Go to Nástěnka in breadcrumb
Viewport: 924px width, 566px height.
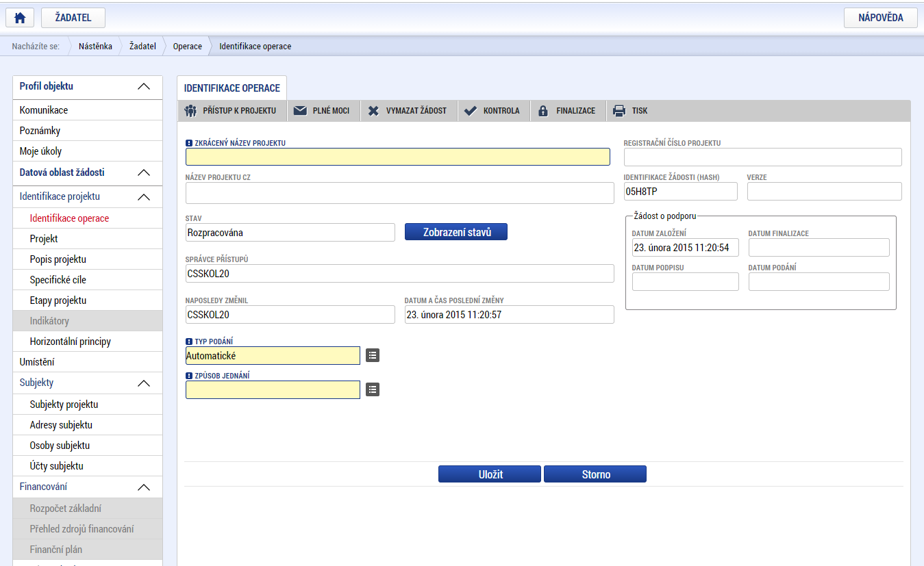95,47
